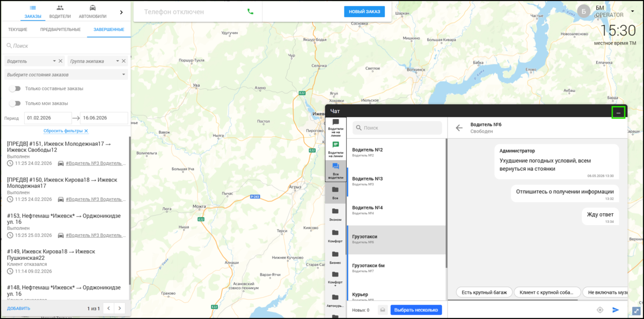Open order #149 Ижевск Кирова18 to Пушкинская22

click(x=65, y=261)
